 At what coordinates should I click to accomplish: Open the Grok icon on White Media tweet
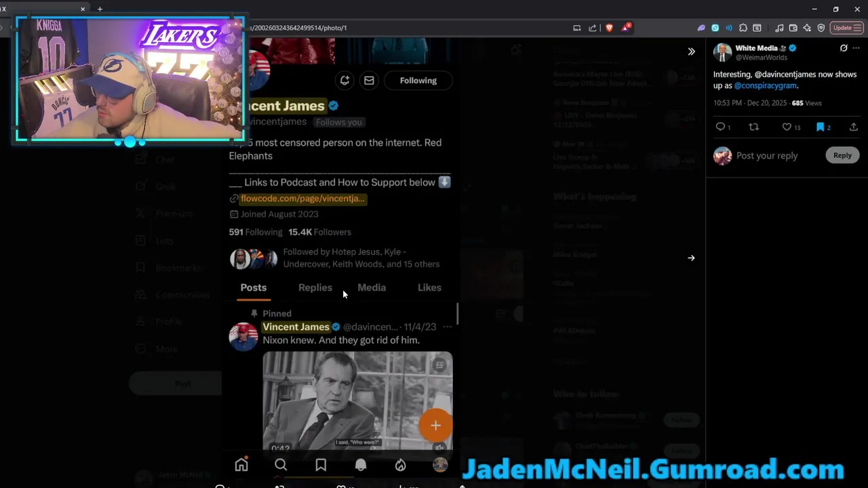[x=844, y=48]
